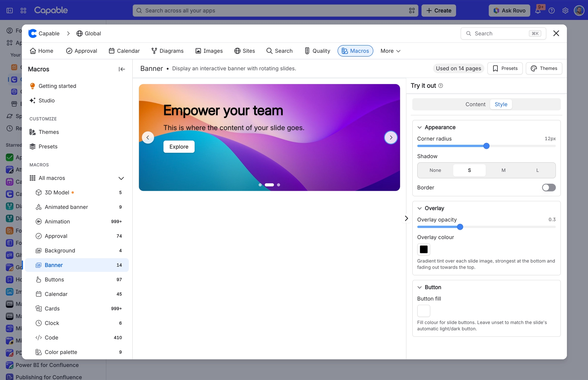The image size is (588, 380).
Task: Click the Corner radius slider handle
Action: (486, 146)
